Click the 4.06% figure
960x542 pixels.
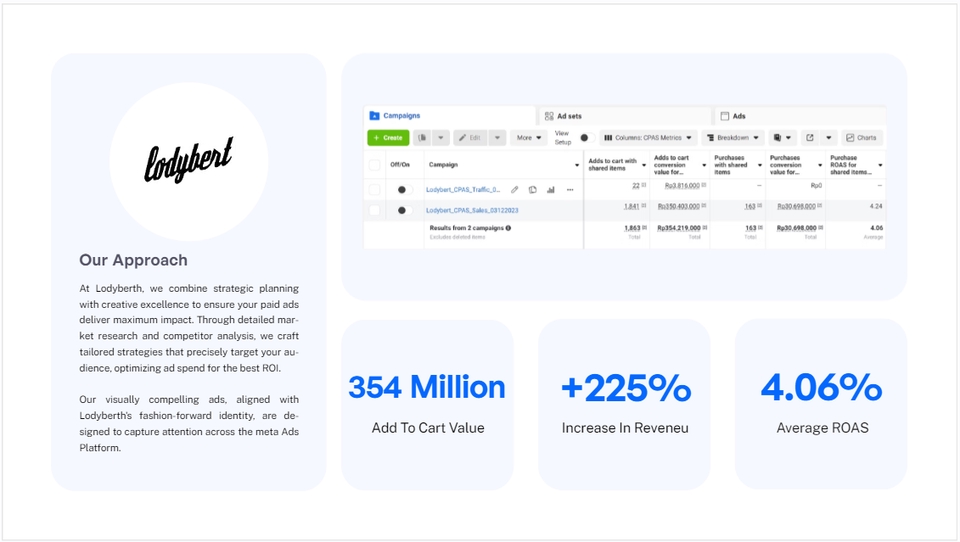pyautogui.click(x=822, y=388)
